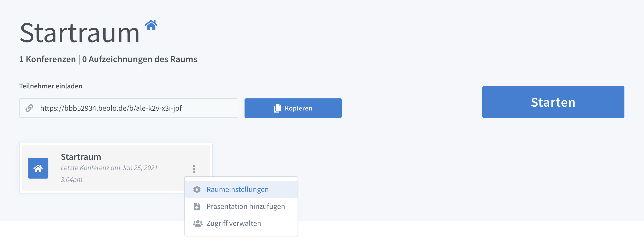644x241 pixels.
Task: Click the chain link icon in URL field
Action: (x=29, y=108)
